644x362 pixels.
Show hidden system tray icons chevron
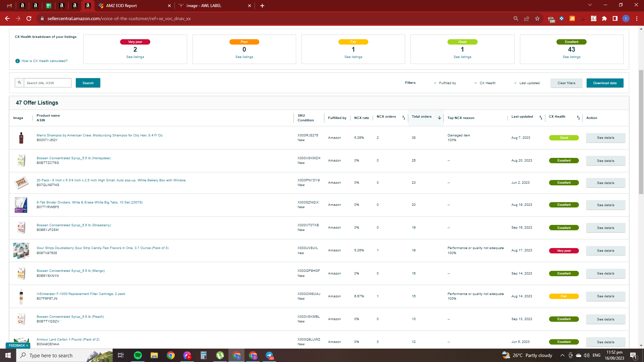(x=562, y=355)
